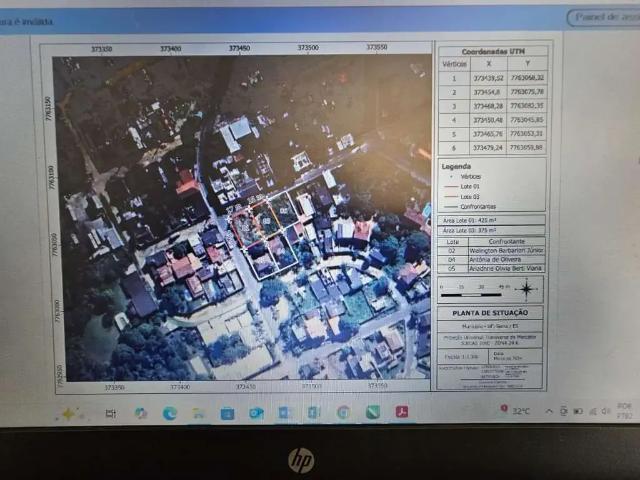Click the Coordenadas UTM table header
Viewport: 640px width, 480px height.
[492, 50]
